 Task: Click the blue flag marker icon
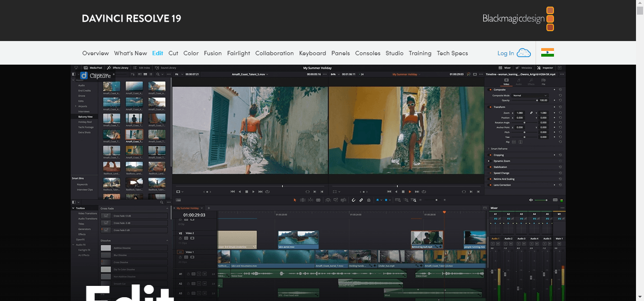pos(377,200)
